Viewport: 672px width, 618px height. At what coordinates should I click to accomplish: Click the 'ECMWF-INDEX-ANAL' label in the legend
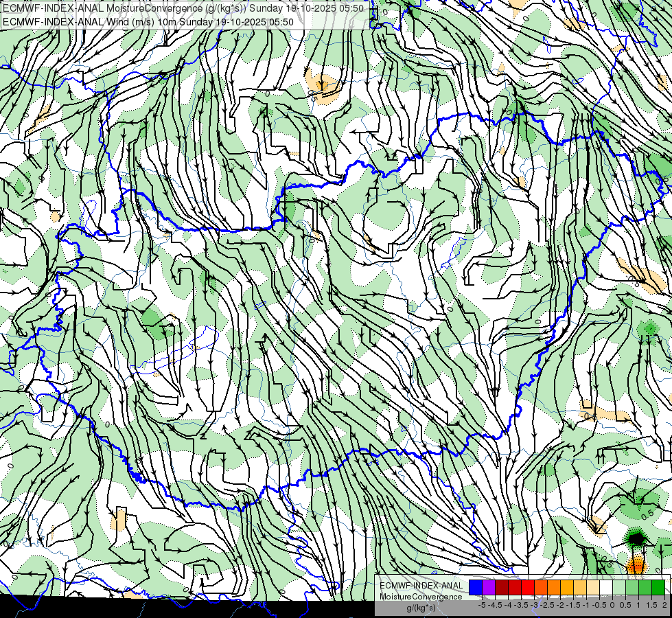(421, 586)
